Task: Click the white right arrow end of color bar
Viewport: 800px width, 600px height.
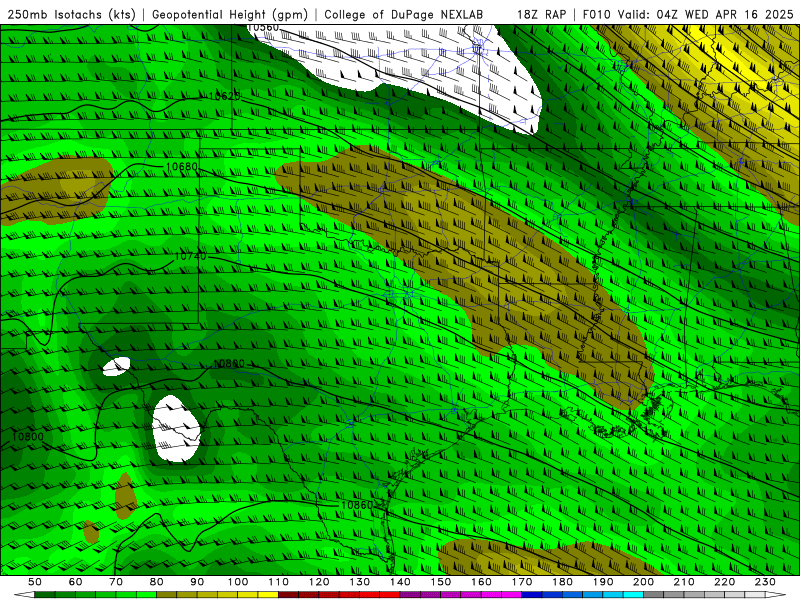Action: pyautogui.click(x=776, y=595)
